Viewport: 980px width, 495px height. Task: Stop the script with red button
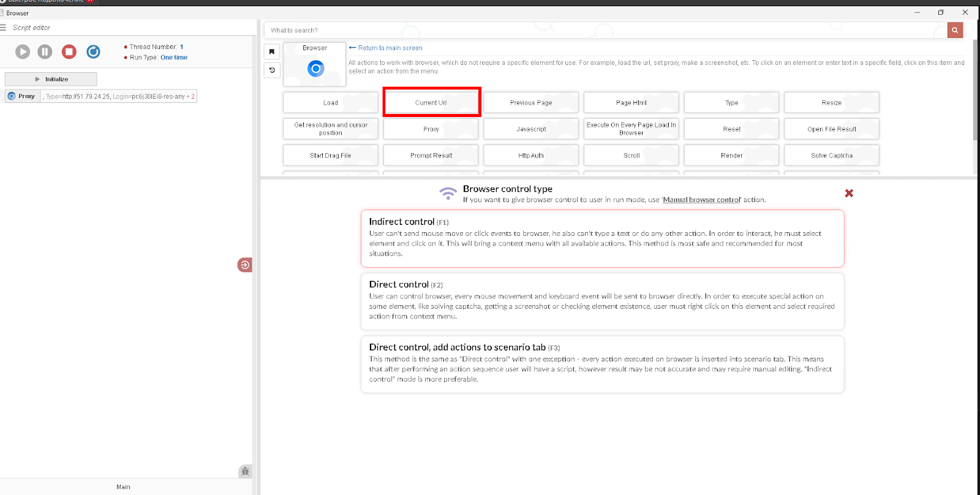[x=69, y=52]
